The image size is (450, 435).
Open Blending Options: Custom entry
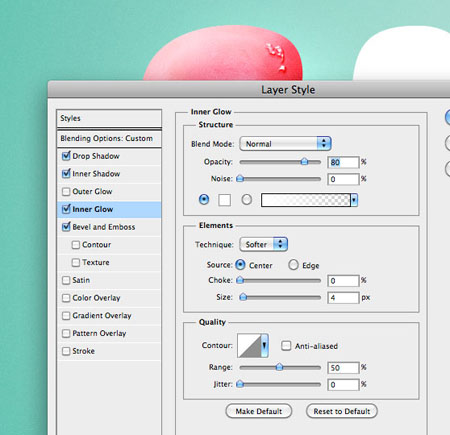click(109, 138)
